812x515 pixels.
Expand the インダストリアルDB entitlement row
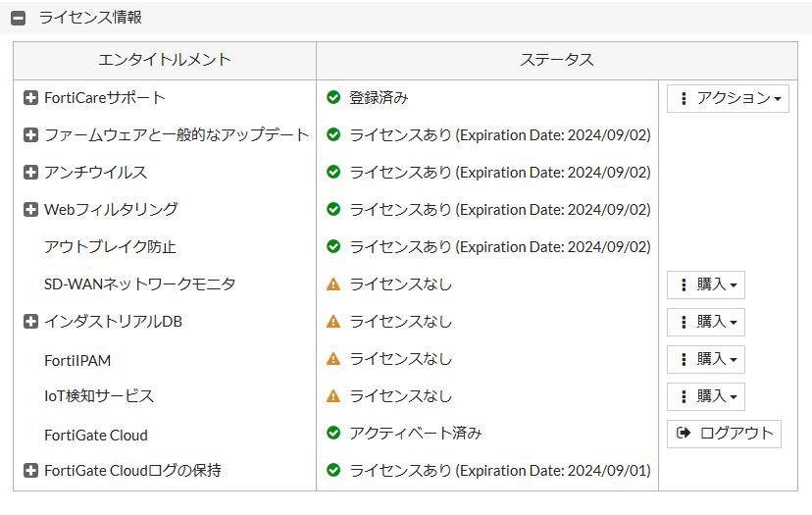(30, 322)
